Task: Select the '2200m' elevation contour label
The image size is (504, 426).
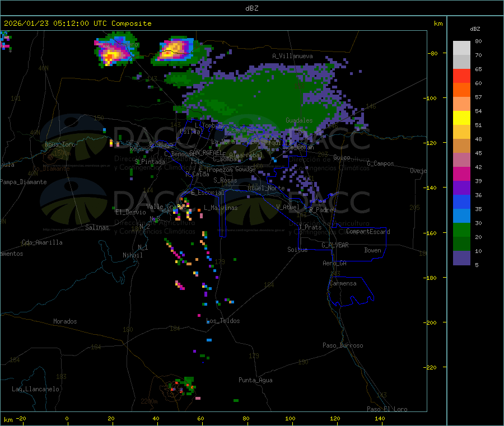Action: [x=149, y=401]
